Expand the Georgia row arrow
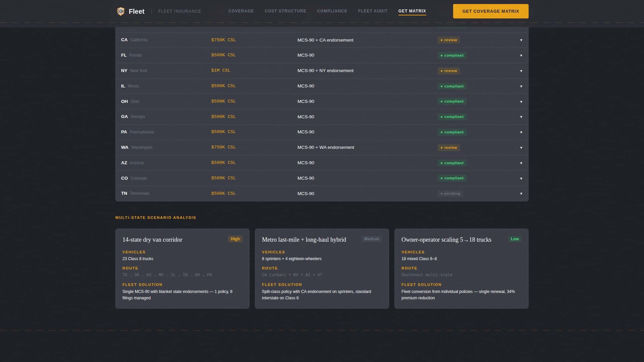This screenshot has width=644, height=362. [x=521, y=117]
